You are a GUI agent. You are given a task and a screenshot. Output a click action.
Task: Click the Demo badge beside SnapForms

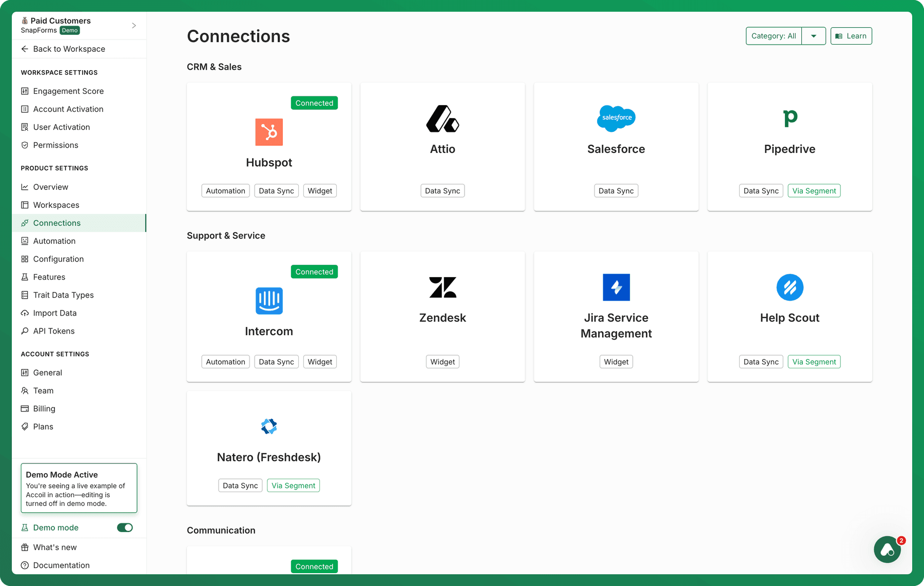[70, 30]
